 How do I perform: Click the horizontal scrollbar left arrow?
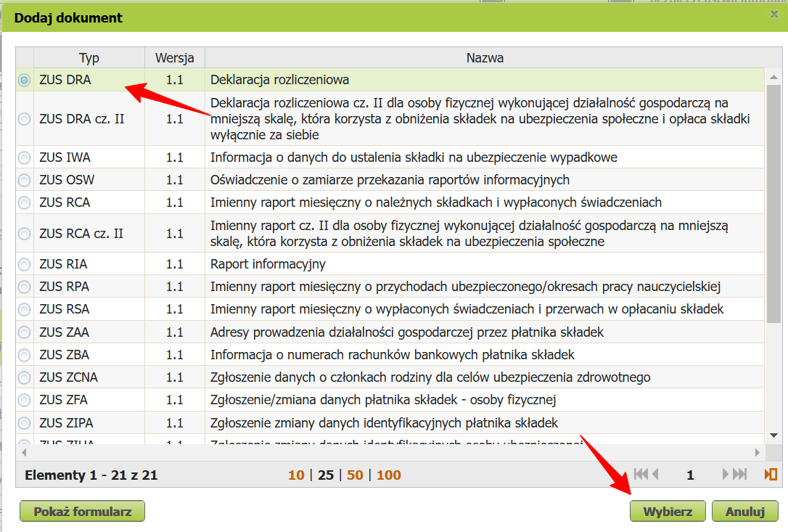click(24, 453)
